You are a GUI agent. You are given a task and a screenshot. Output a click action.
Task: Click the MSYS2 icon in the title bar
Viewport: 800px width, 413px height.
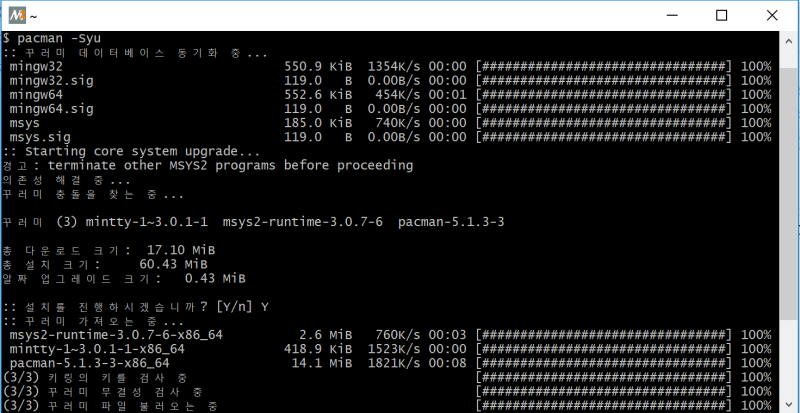[17, 16]
